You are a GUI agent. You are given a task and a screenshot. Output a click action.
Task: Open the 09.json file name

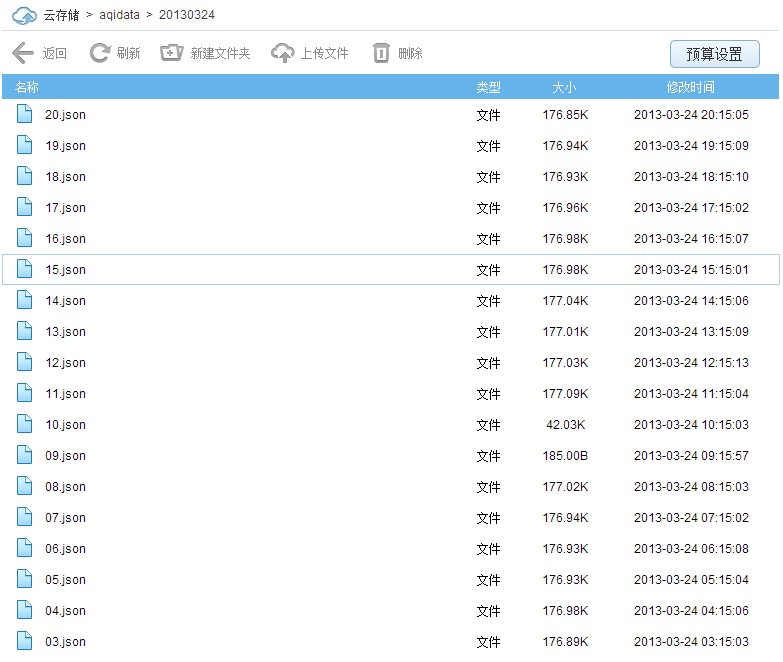click(x=65, y=456)
